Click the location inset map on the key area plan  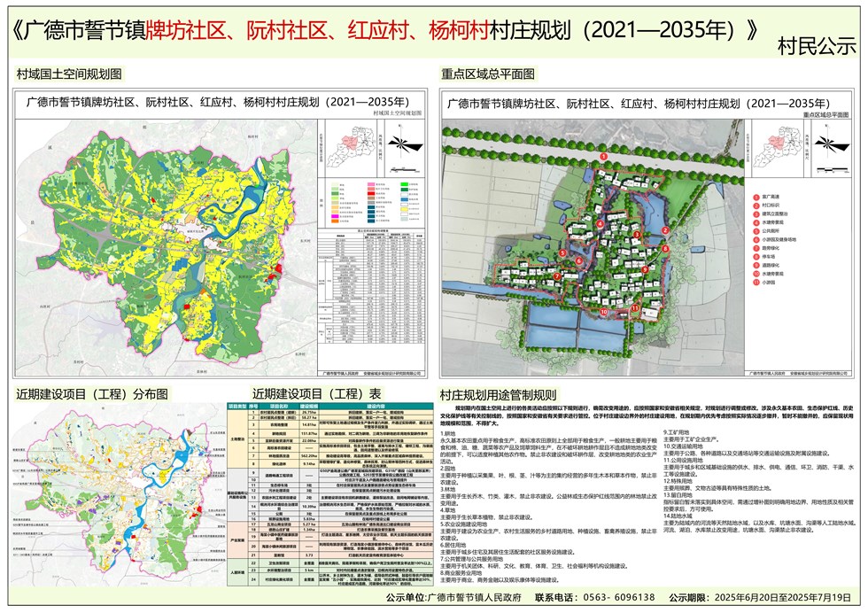[x=776, y=148]
